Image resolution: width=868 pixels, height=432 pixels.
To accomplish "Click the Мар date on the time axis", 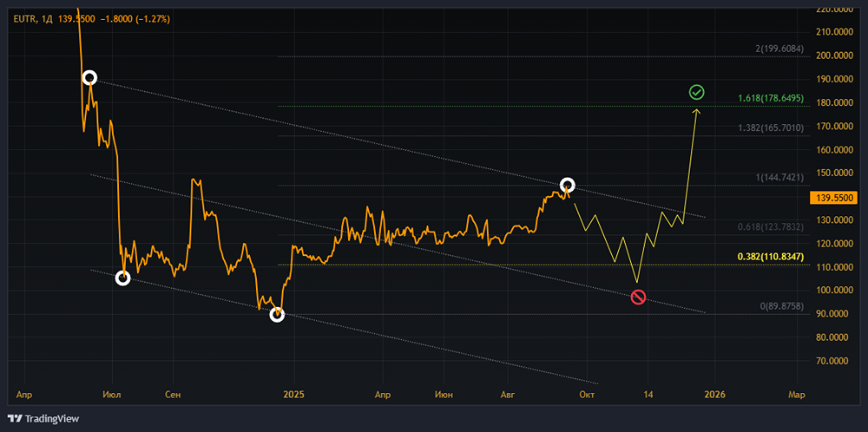I will point(797,395).
